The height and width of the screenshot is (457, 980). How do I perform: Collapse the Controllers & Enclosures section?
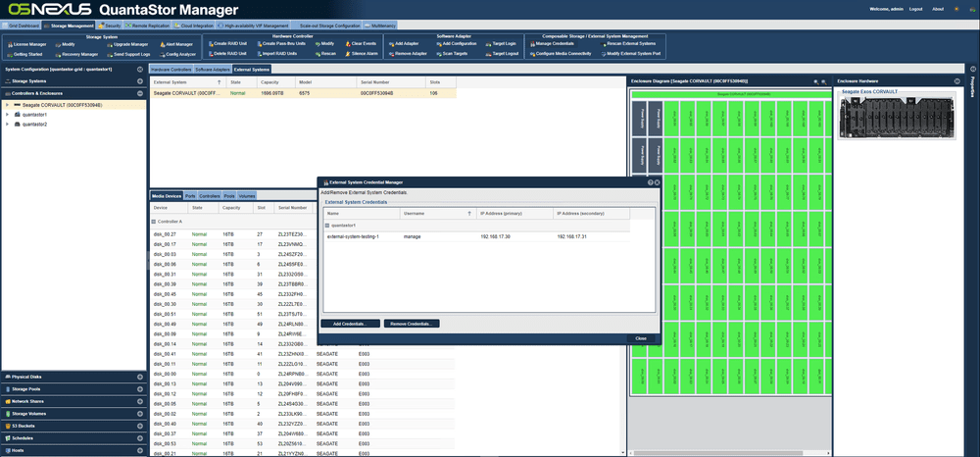pyautogui.click(x=140, y=93)
